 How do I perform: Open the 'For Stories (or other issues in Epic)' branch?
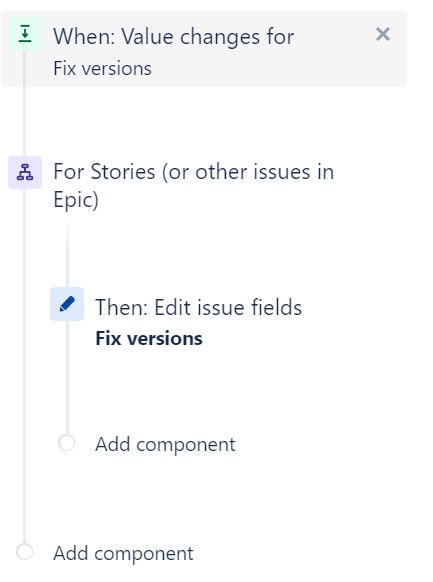194,186
